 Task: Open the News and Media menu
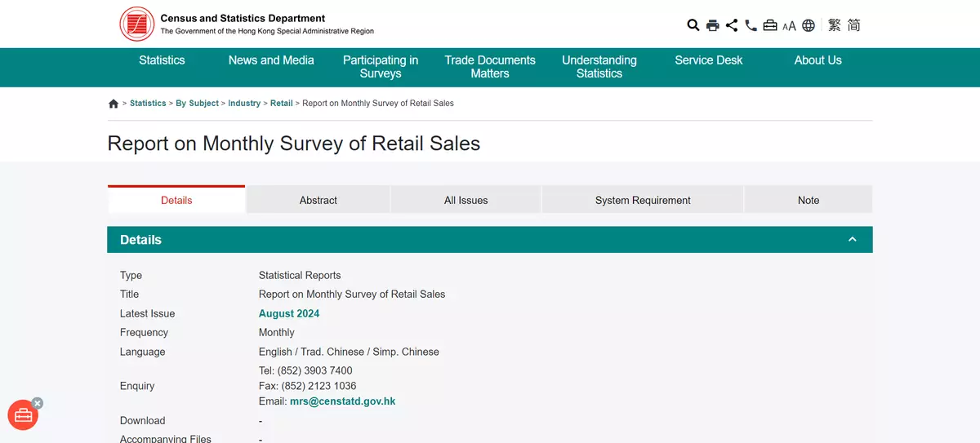pos(271,60)
